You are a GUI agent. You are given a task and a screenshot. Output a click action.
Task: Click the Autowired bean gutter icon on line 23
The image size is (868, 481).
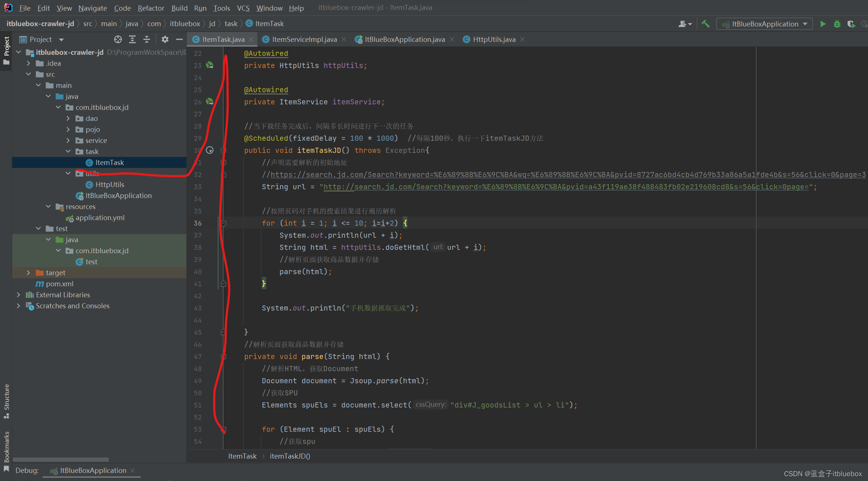coord(210,65)
